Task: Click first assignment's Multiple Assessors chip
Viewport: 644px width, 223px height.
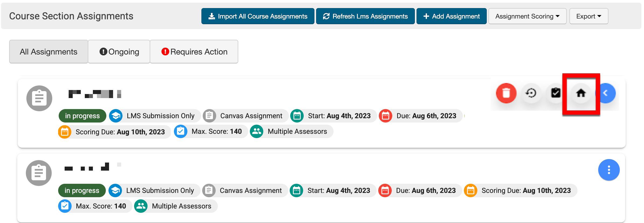Action: click(292, 131)
